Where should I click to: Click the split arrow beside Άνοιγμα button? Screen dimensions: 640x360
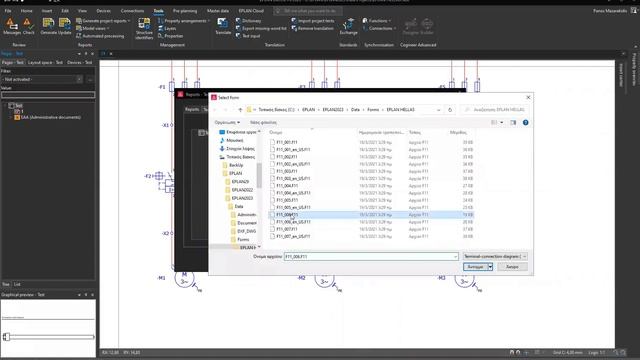point(490,267)
